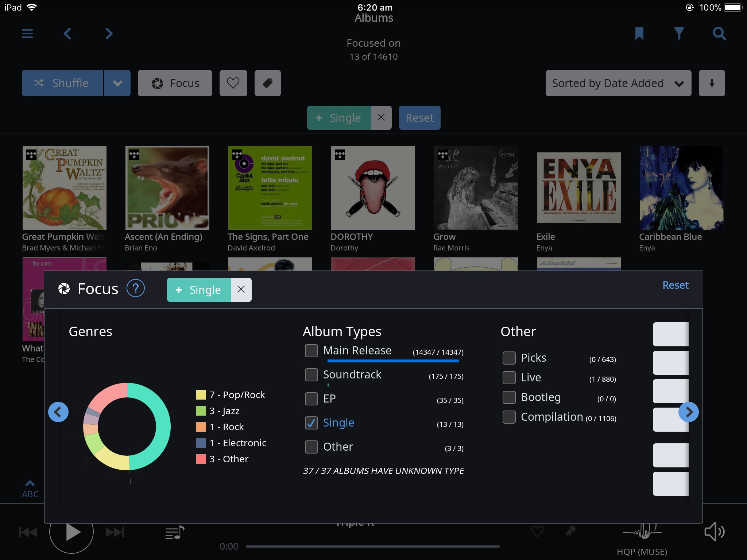Click the playback progress seek bar
This screenshot has width=747, height=560.
[372, 547]
